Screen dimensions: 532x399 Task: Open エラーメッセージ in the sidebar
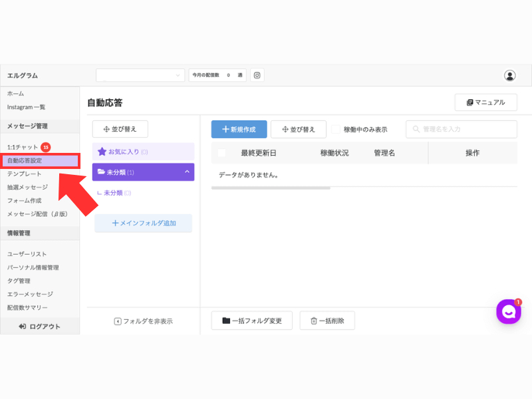[x=30, y=294]
